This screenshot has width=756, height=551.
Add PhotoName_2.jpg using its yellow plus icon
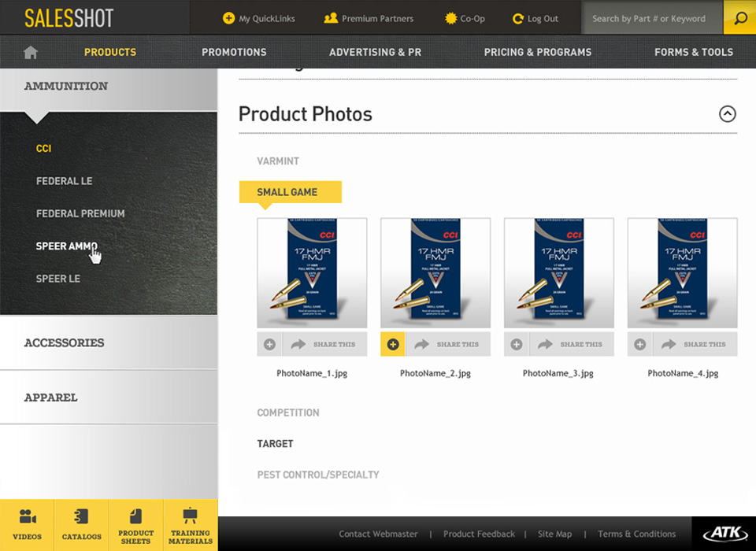coord(393,344)
